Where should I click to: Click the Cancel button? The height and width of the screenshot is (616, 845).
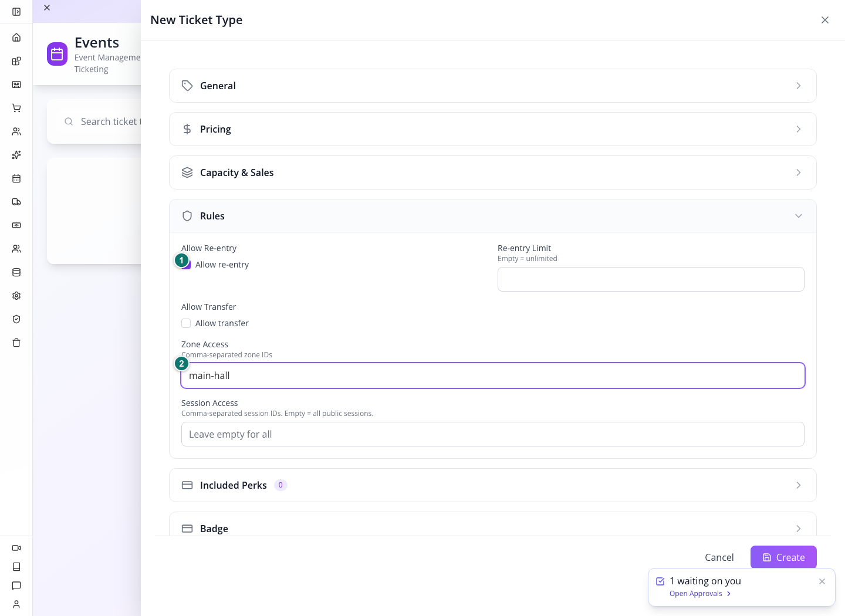point(719,557)
